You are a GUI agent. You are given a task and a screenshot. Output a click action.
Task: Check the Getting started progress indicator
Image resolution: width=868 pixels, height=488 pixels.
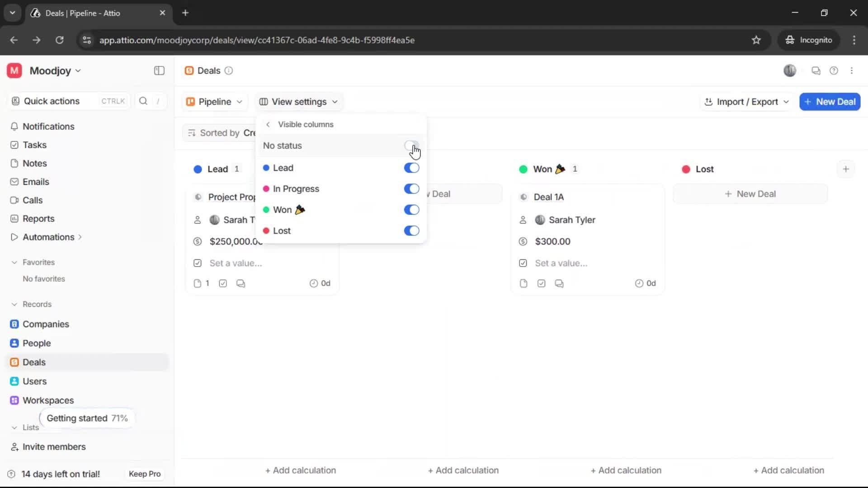(87, 418)
